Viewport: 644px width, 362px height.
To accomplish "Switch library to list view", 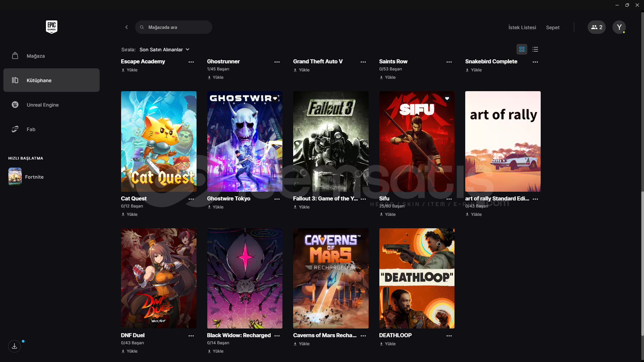I will 535,49.
